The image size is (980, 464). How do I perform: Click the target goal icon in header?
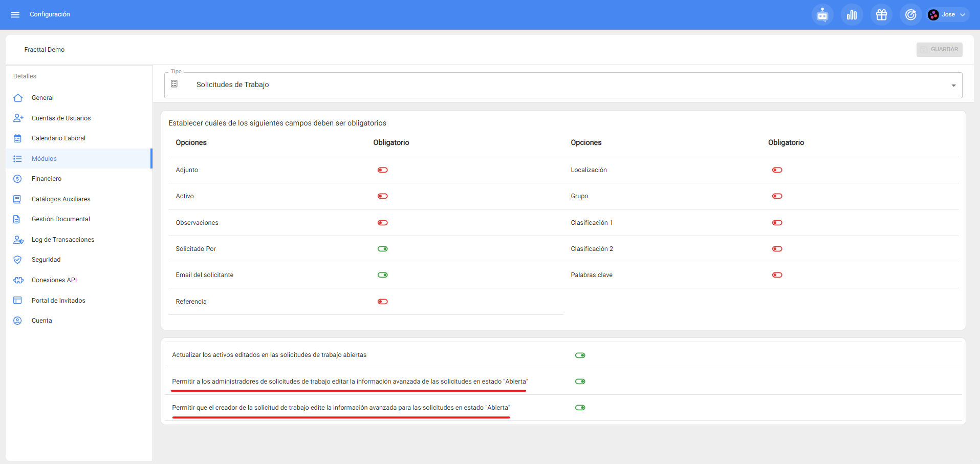click(x=911, y=15)
